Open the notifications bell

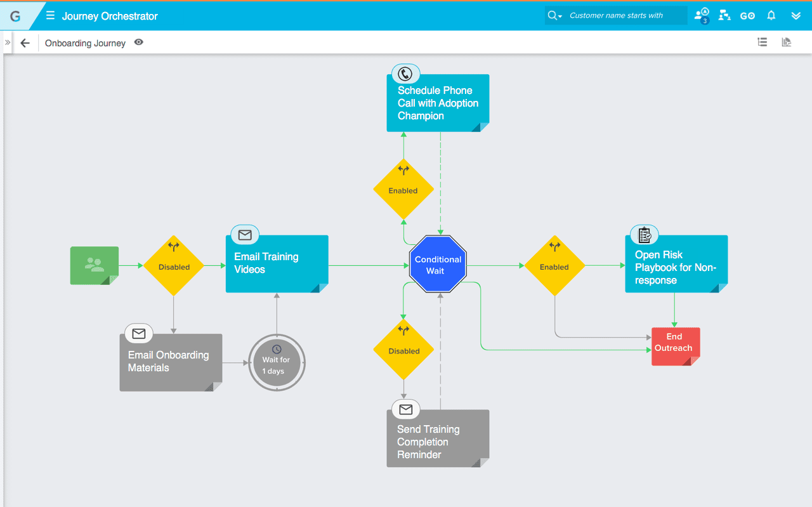point(771,16)
